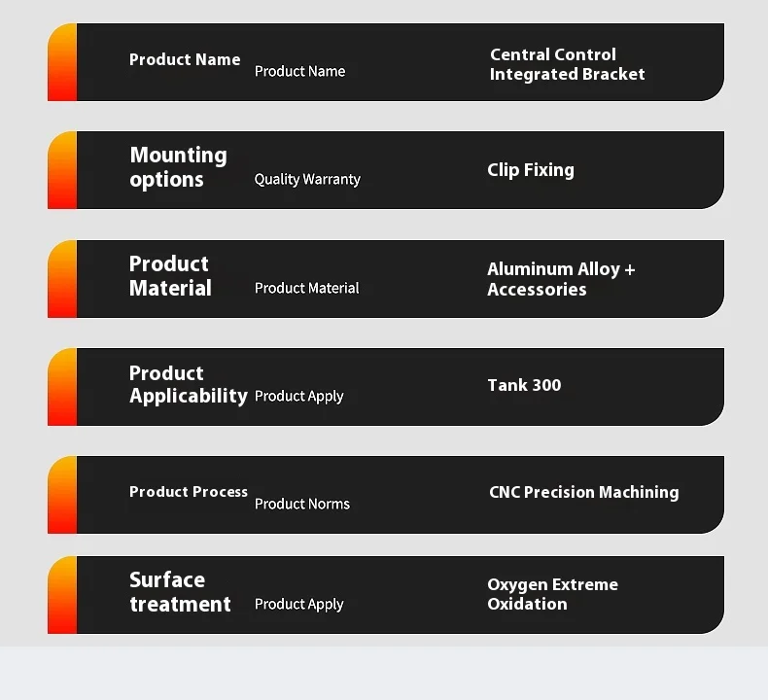Viewport: 768px width, 700px height.
Task: Select CNC Precision Machining text
Action: pyautogui.click(x=584, y=492)
